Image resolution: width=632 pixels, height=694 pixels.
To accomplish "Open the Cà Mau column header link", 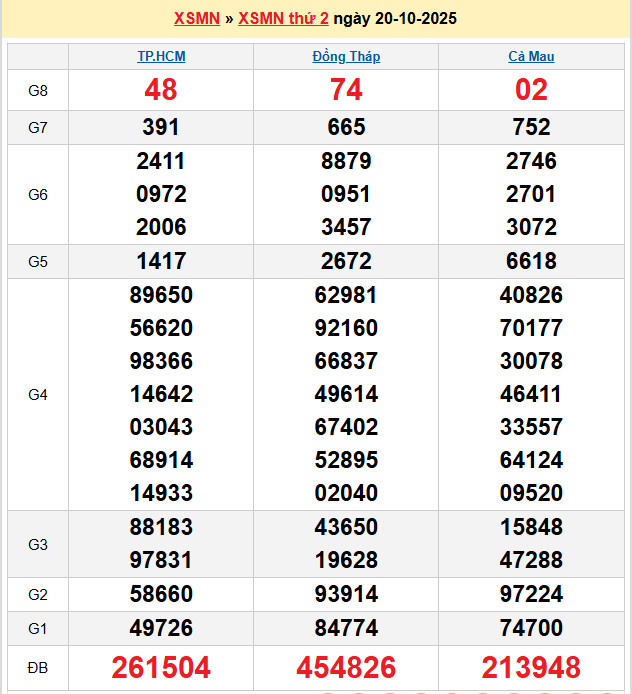I will [x=531, y=57].
